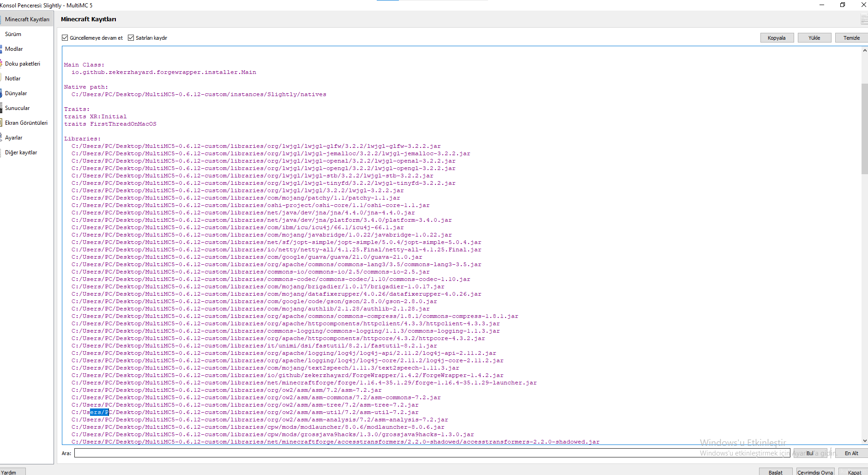Click the lwjgl-stb-3.2.2.jar line
The width and height of the screenshot is (868, 475).
pos(252,176)
